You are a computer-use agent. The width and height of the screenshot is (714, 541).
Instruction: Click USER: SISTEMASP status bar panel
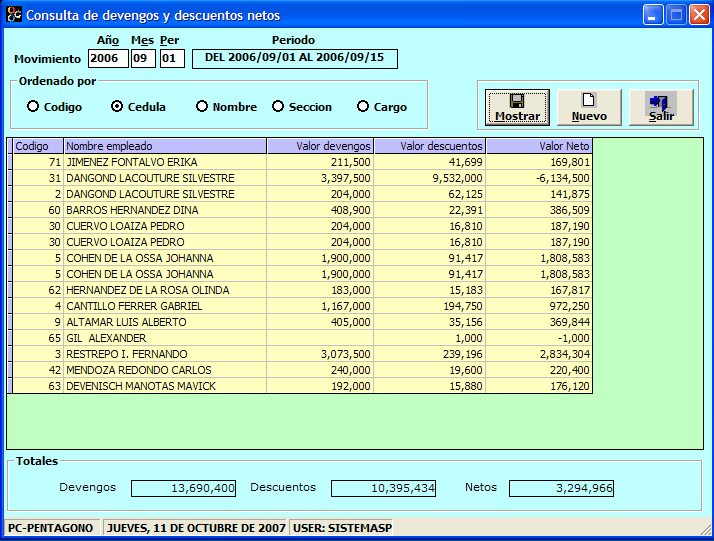[x=342, y=528]
